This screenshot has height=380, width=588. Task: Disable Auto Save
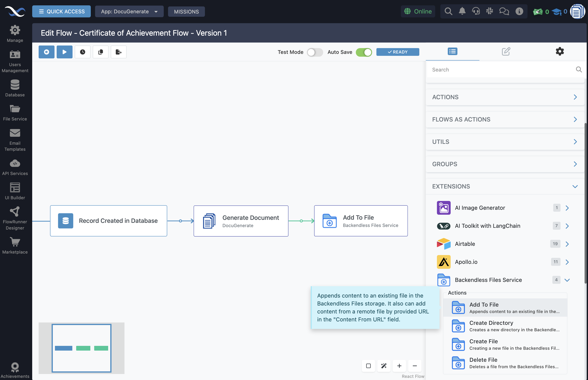364,52
